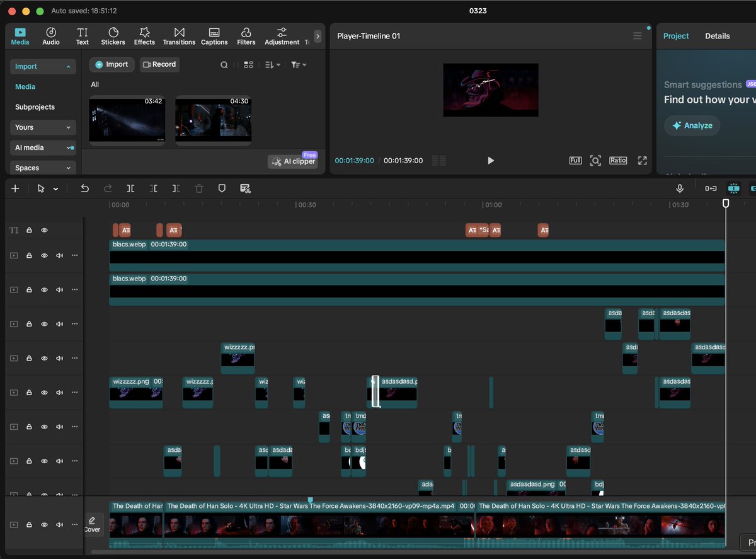Open the Audio tab

[x=51, y=37]
